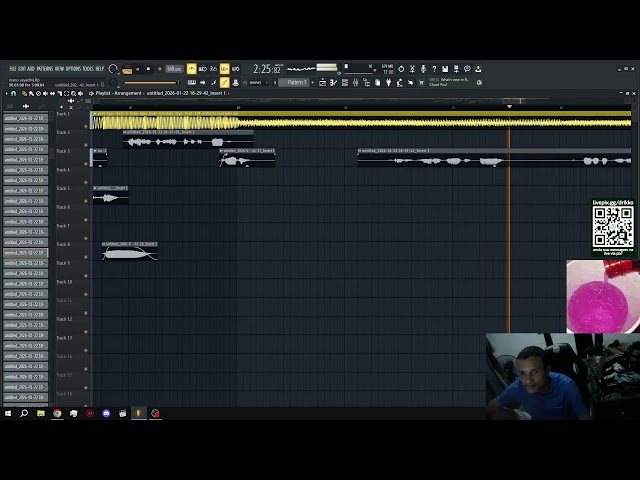Click Playlist - Arrangement breadcrumb title
The image size is (640, 480).
pyautogui.click(x=118, y=93)
